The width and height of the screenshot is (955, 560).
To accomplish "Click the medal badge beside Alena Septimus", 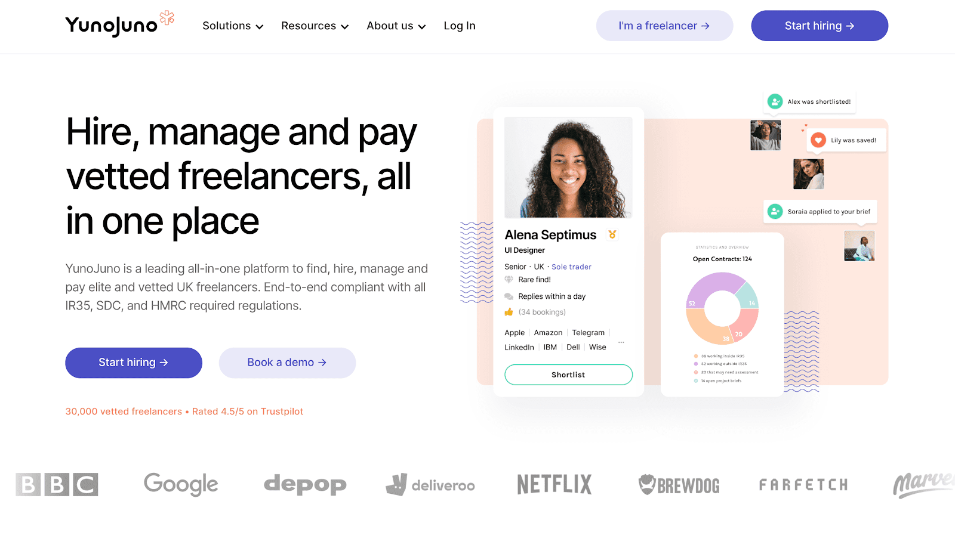I will (612, 234).
